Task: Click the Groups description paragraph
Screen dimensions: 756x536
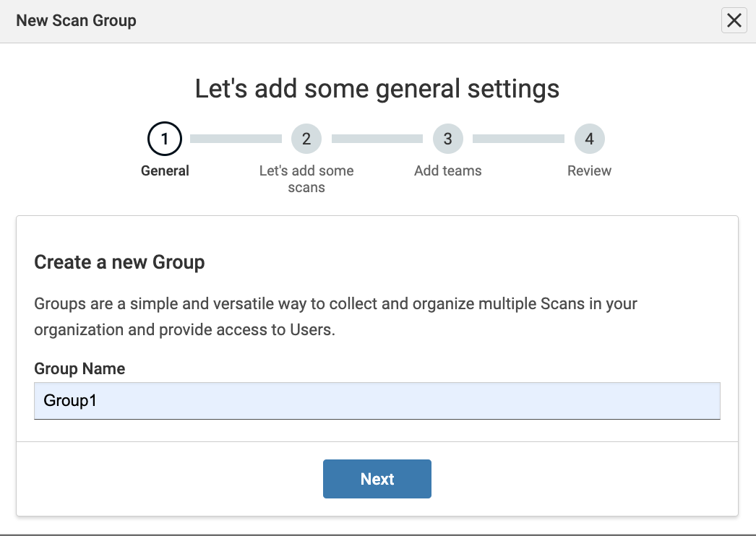Action: [335, 316]
